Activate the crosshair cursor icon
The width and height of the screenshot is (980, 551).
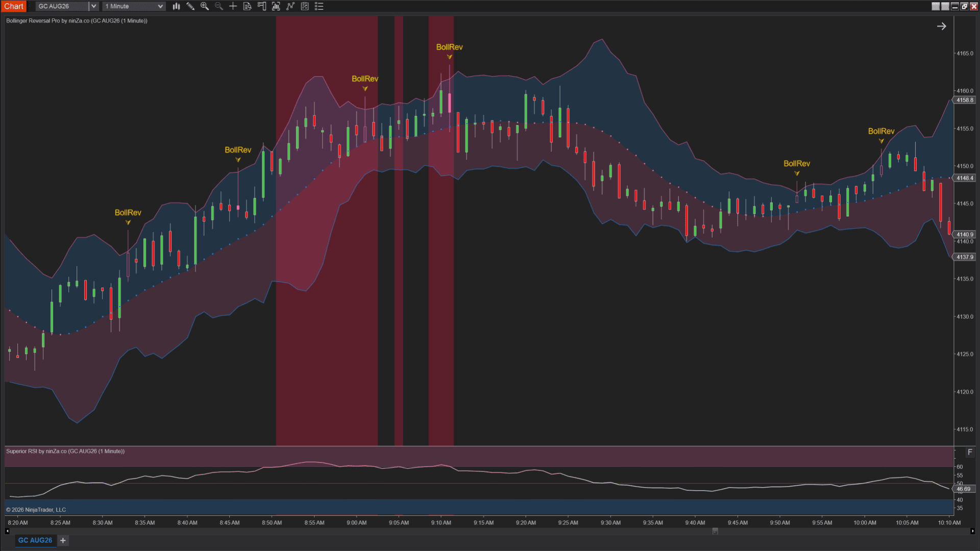pyautogui.click(x=233, y=6)
